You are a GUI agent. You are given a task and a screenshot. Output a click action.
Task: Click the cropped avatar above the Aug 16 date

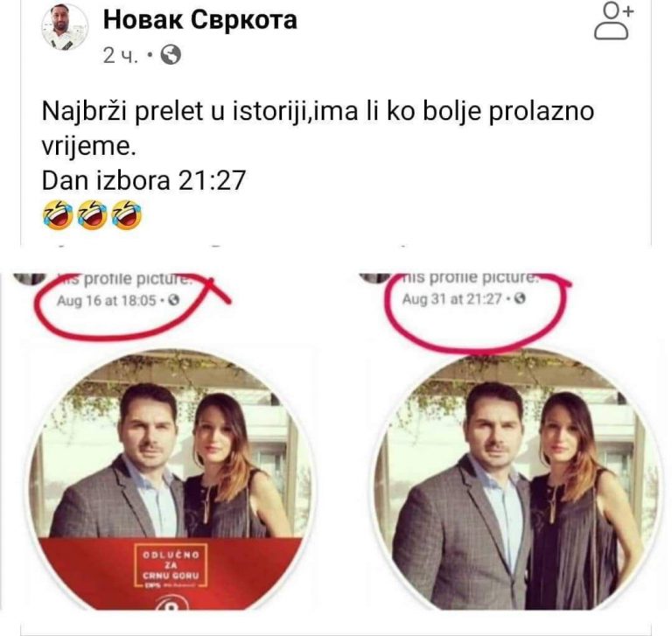[30, 277]
